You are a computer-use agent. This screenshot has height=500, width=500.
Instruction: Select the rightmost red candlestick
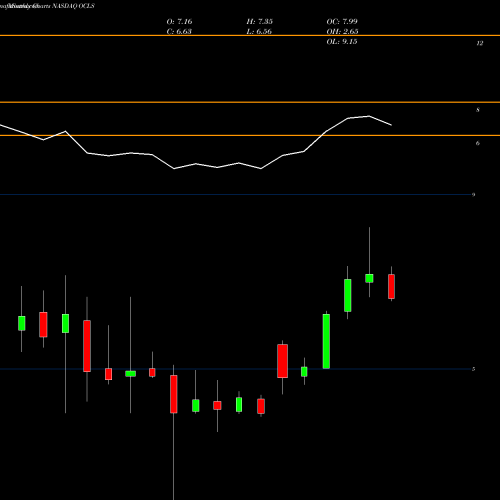pyautogui.click(x=391, y=286)
